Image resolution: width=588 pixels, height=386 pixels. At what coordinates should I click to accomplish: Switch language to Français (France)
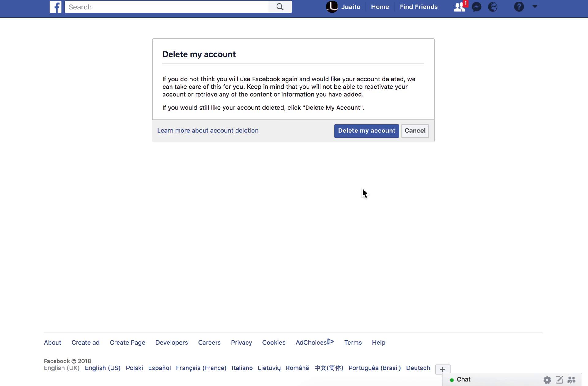click(x=201, y=368)
